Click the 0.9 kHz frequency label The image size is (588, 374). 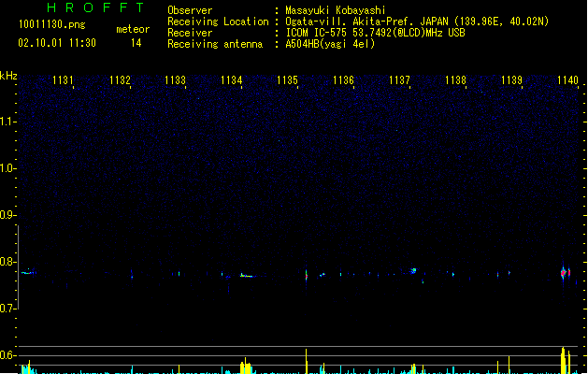point(7,215)
